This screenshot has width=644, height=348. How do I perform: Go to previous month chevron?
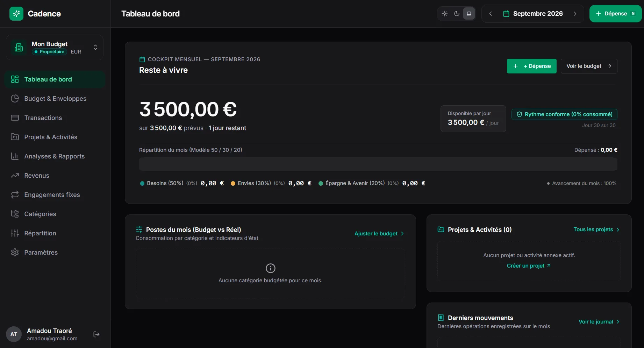491,14
